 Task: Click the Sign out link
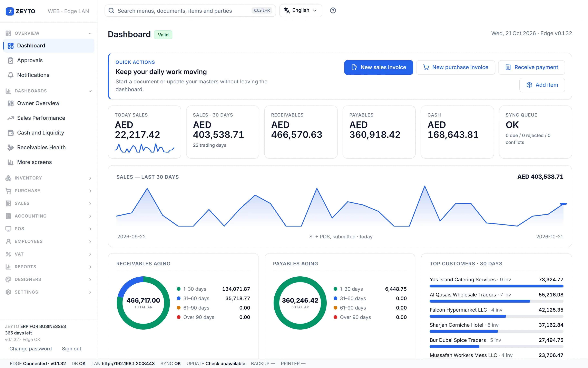click(71, 349)
